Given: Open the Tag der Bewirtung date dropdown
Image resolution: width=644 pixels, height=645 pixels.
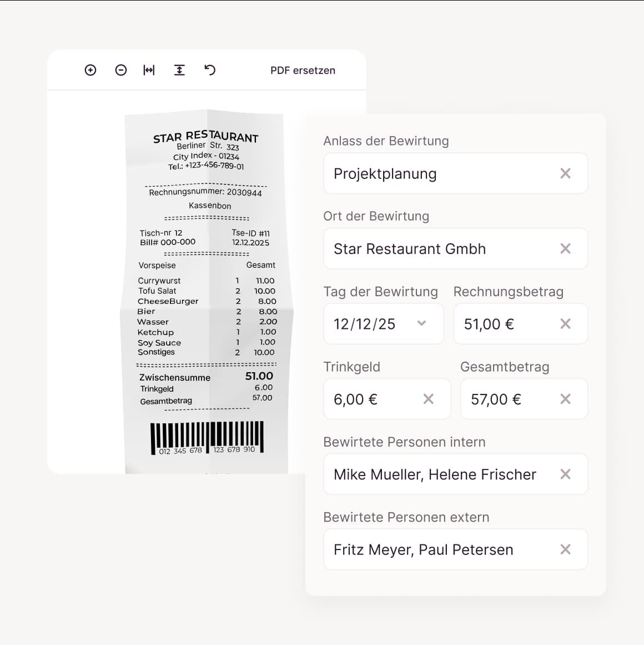Looking at the screenshot, I should [x=421, y=323].
